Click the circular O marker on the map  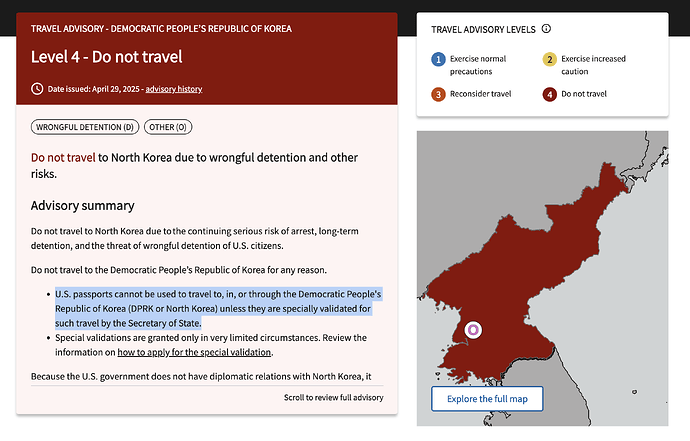pyautogui.click(x=475, y=328)
